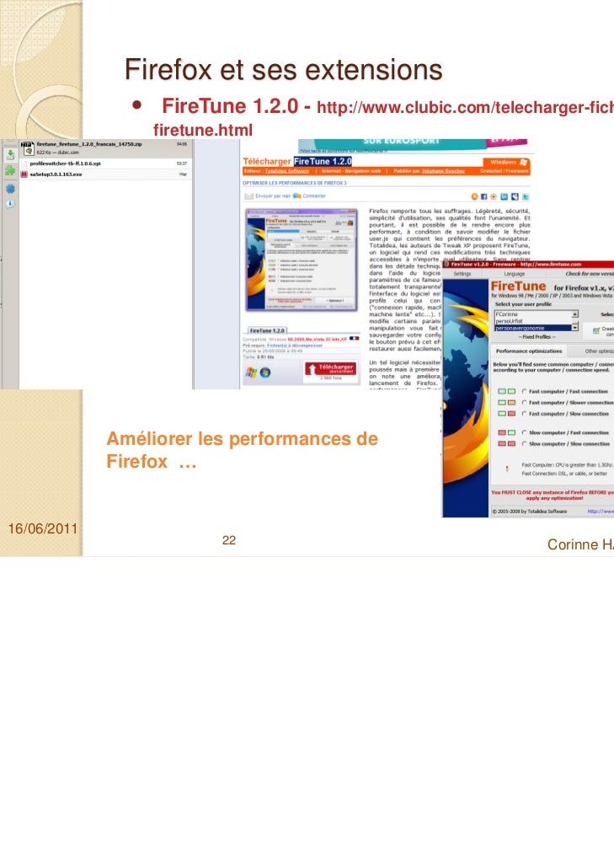
Task: Click the highlighted FireTune 1.2.0 title
Action: (x=323, y=161)
